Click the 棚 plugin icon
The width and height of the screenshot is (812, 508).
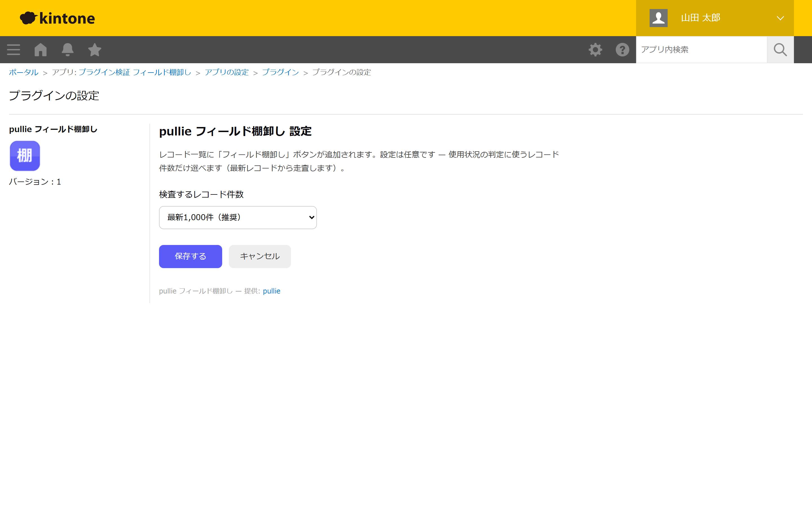tap(25, 156)
